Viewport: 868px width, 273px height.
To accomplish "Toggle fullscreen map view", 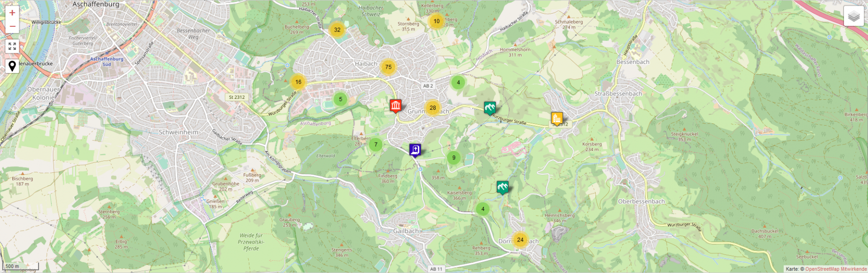I will (12, 46).
